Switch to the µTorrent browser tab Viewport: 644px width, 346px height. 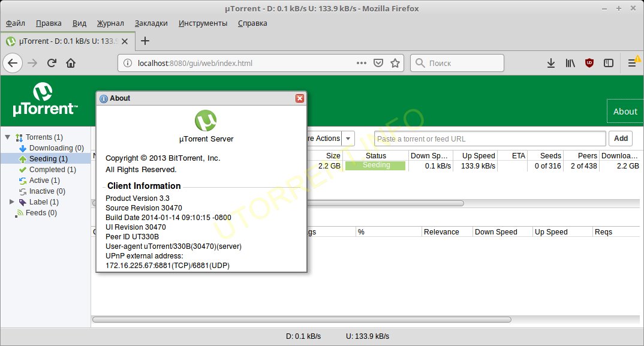tap(67, 41)
